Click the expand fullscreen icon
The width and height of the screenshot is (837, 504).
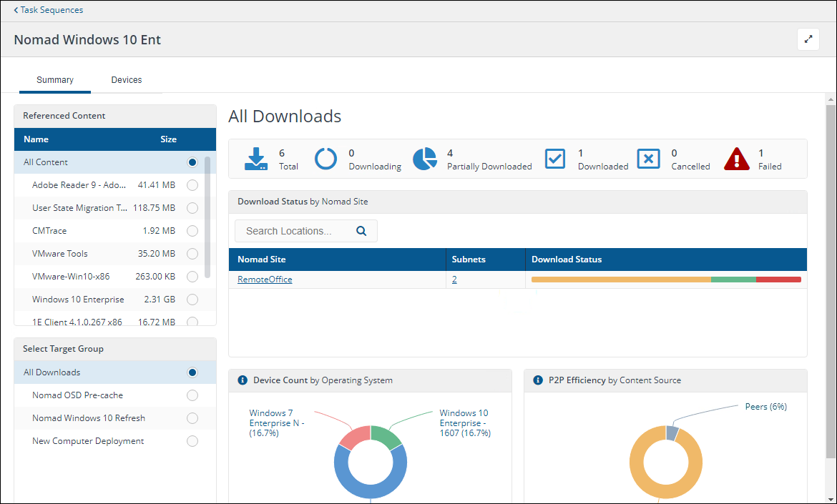click(x=808, y=40)
